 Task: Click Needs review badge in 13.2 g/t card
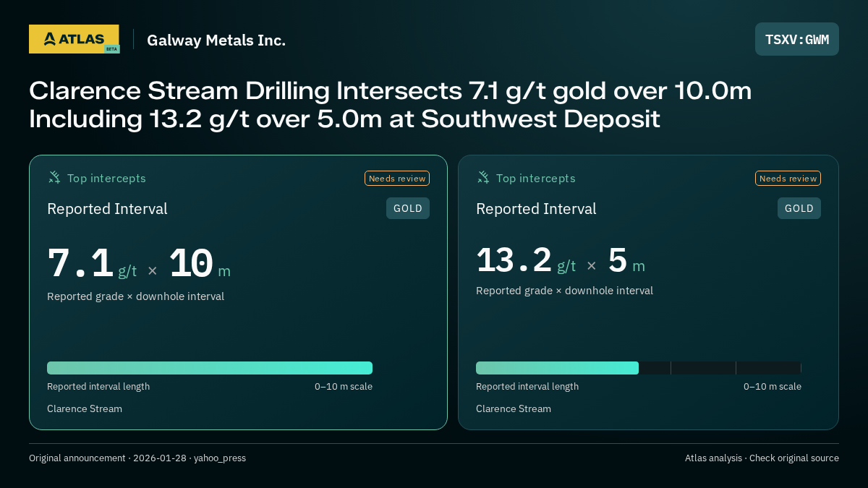(788, 178)
